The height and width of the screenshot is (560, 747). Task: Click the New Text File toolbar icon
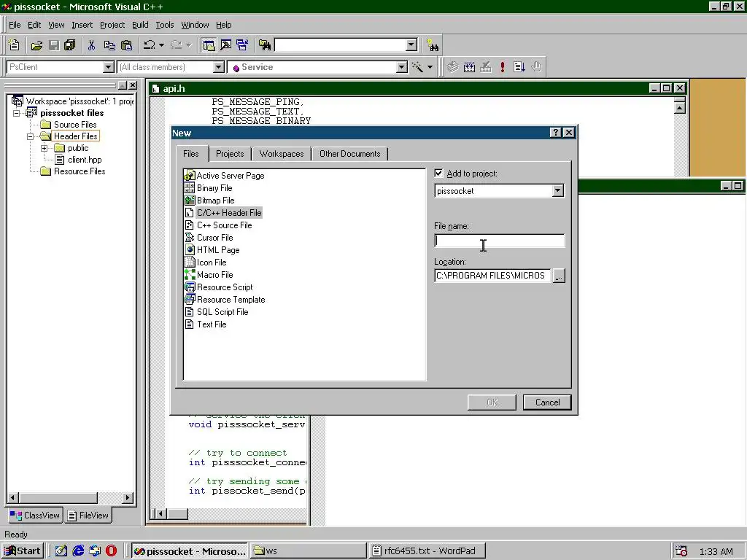click(15, 45)
